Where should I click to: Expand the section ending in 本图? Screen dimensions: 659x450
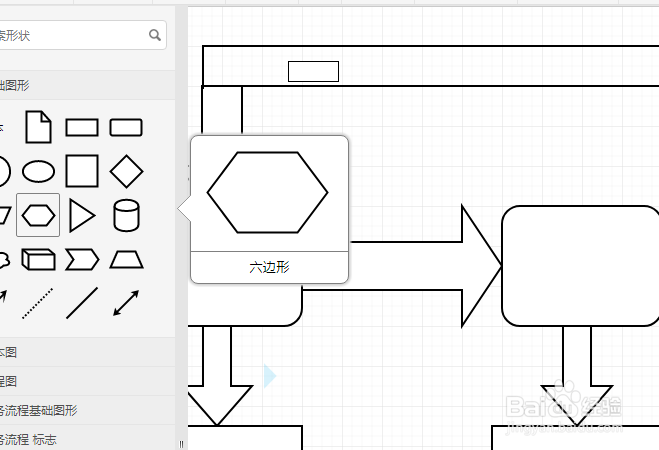tap(87, 352)
